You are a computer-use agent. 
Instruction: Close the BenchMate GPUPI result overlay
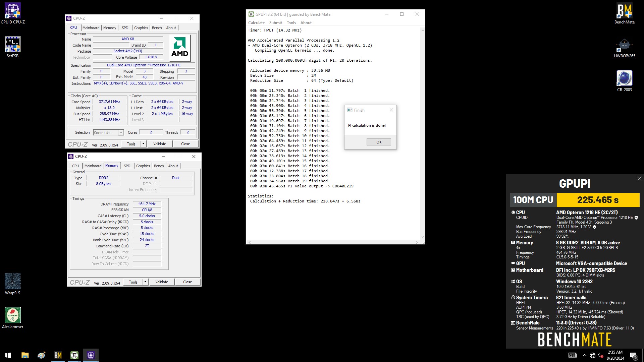tap(639, 178)
